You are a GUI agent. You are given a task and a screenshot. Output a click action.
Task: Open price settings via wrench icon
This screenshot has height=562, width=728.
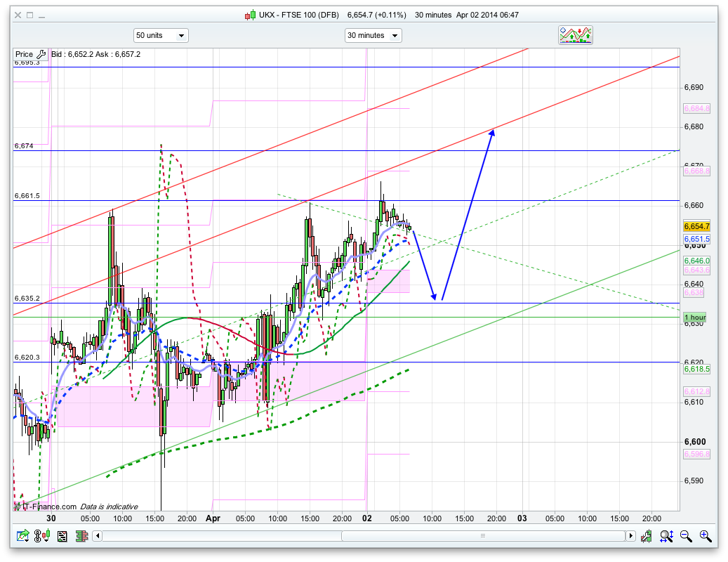click(x=41, y=54)
